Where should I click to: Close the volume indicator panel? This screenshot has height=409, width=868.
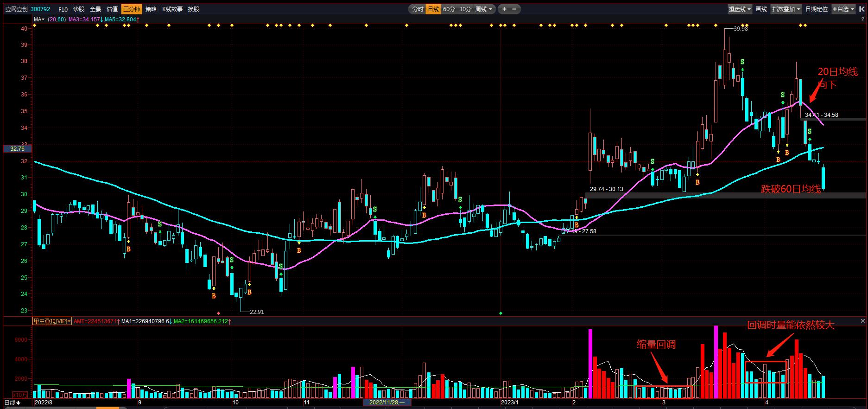click(x=863, y=321)
